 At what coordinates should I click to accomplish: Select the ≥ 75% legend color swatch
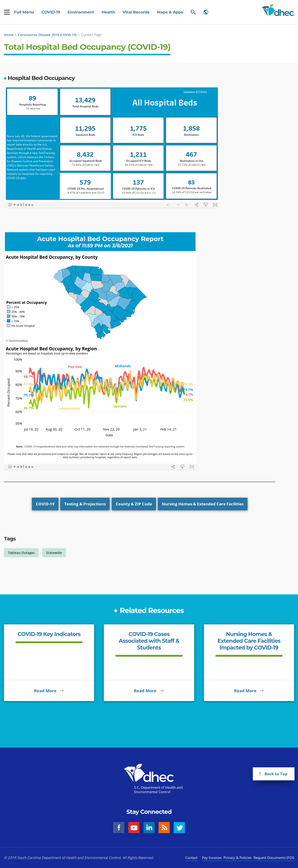9,321
